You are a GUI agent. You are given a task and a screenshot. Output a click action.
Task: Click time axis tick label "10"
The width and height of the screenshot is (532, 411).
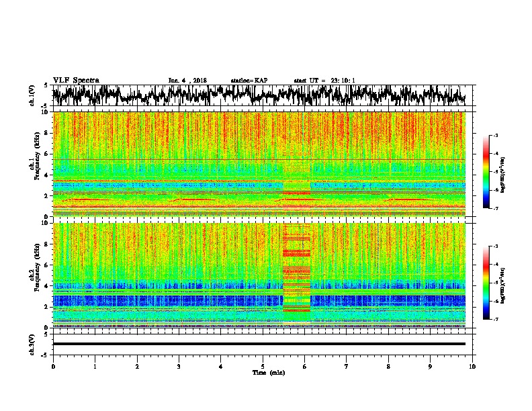point(472,367)
